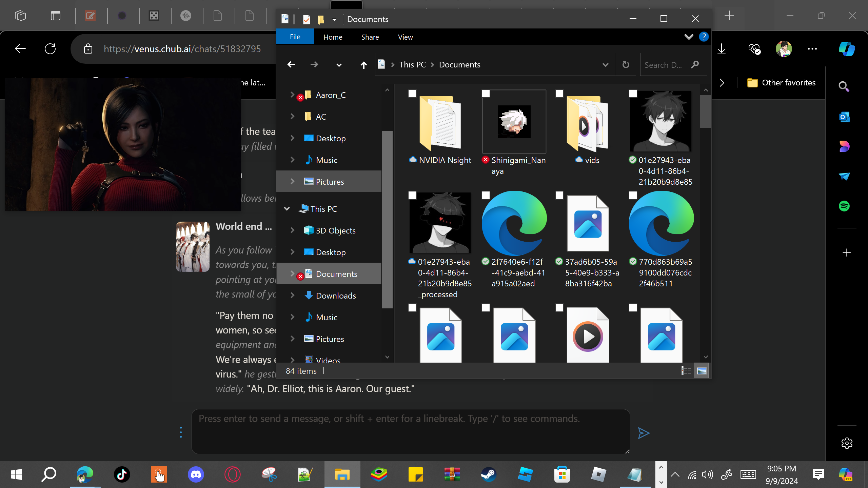Open the View ribbon tab
This screenshot has width=868, height=488.
coord(405,37)
